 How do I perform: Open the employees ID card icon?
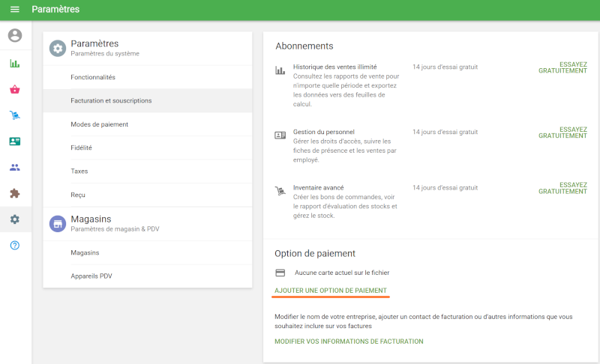(15, 142)
